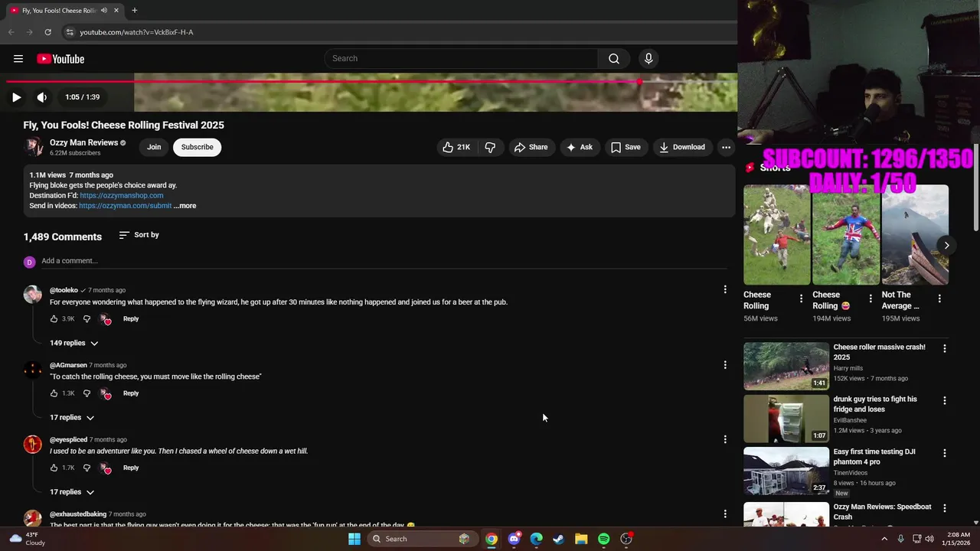Open Ozzy Man Reviews channel avatar
The image size is (980, 551).
click(x=33, y=147)
